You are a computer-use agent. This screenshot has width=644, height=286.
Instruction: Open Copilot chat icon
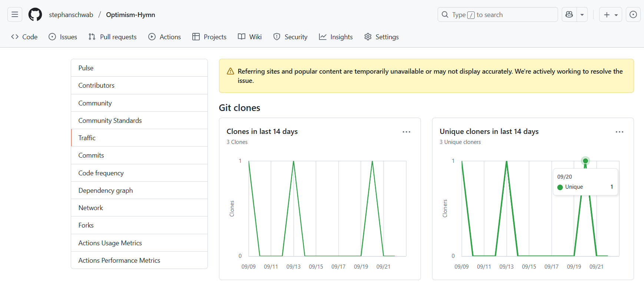(x=569, y=14)
